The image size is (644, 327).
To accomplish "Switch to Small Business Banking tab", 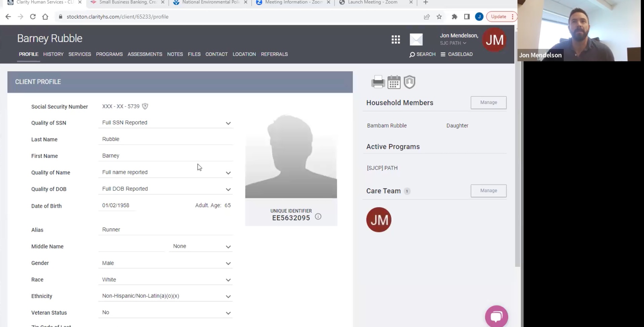I will point(128,2).
